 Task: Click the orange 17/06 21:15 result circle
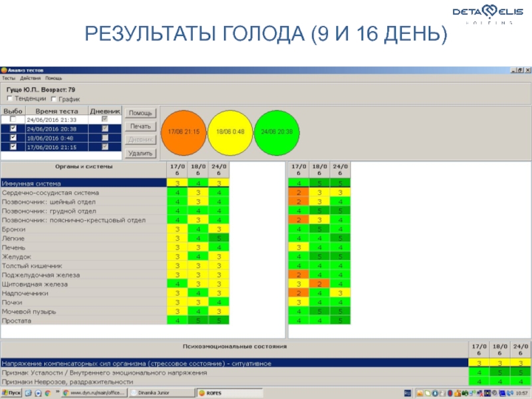pos(184,132)
